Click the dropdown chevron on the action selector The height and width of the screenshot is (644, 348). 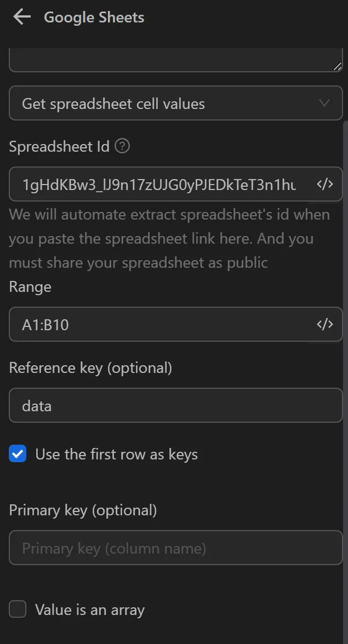pos(324,103)
